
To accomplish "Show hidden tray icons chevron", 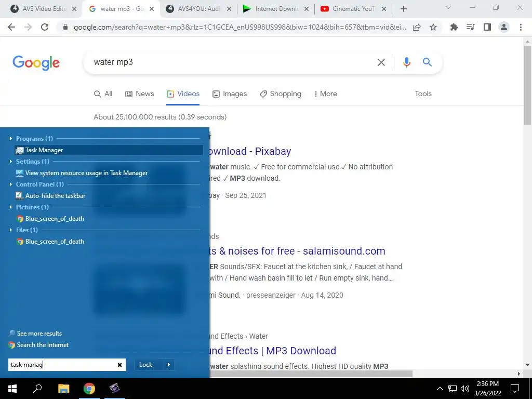I will coord(440,389).
